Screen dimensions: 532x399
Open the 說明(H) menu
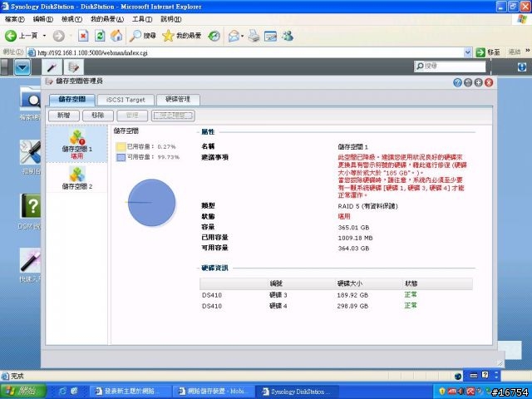click(x=170, y=19)
